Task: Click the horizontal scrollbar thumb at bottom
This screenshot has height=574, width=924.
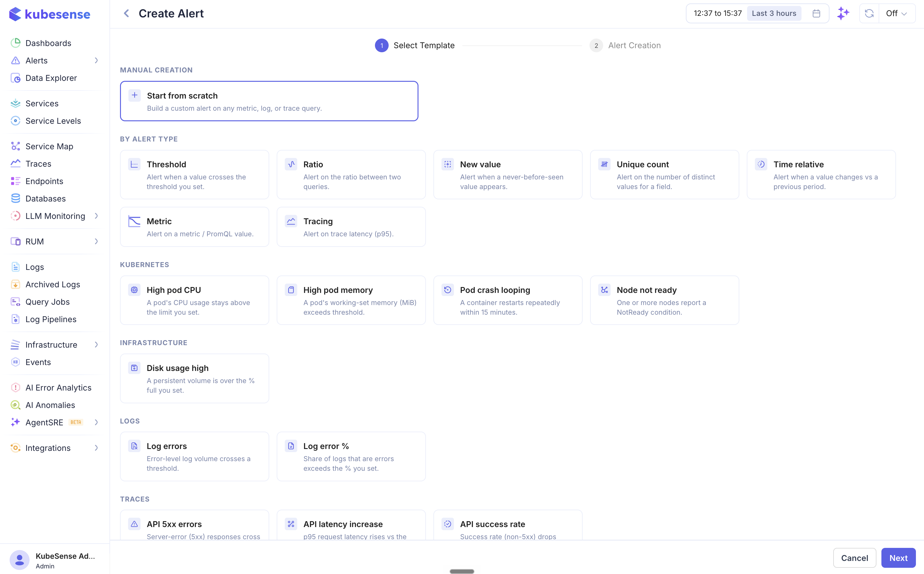Action: [462, 571]
